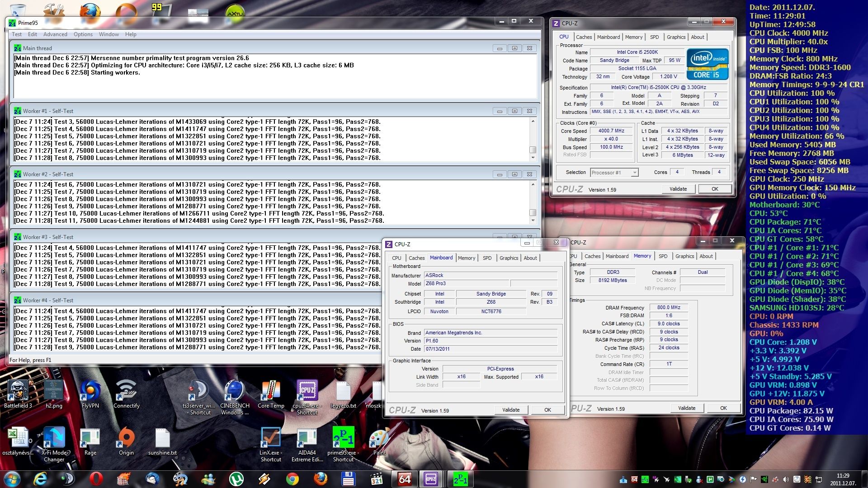
Task: Open the Connectify desktop icon
Action: tap(126, 391)
